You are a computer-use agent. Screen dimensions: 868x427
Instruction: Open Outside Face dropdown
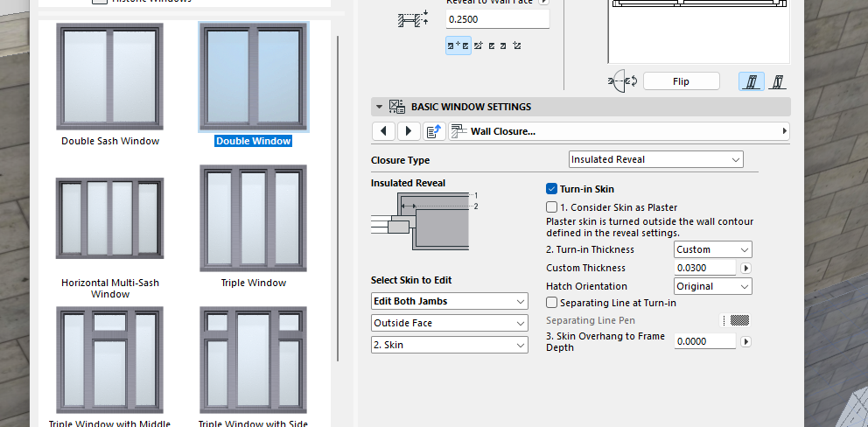[x=450, y=323]
